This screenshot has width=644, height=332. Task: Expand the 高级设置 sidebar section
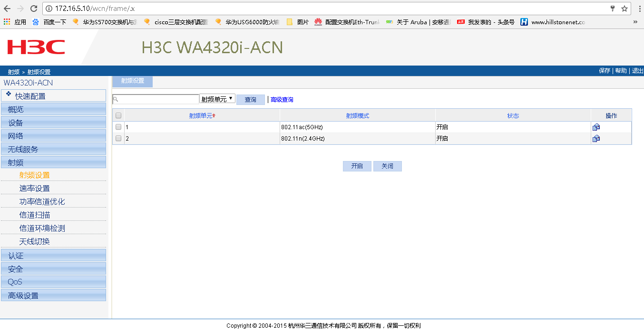point(53,295)
